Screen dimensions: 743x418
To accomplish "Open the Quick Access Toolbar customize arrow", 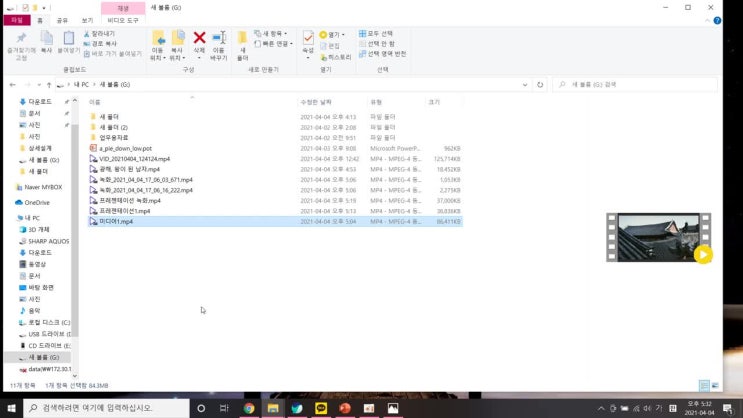I will click(x=44, y=8).
